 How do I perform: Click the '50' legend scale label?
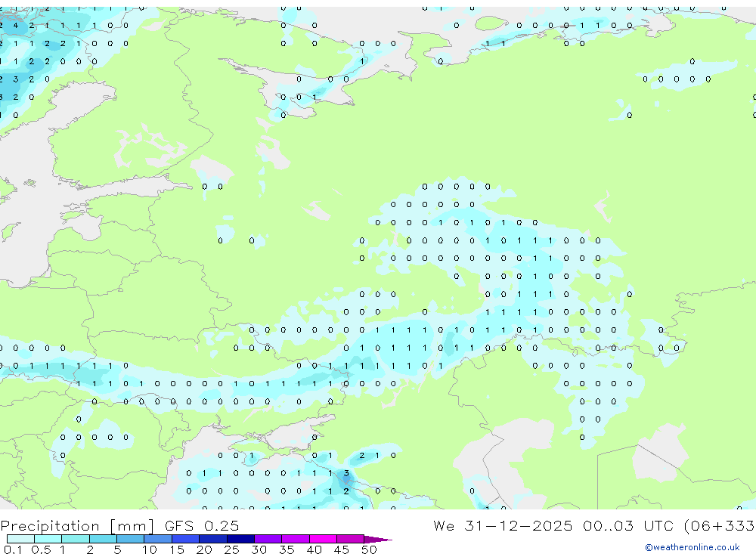369,549
